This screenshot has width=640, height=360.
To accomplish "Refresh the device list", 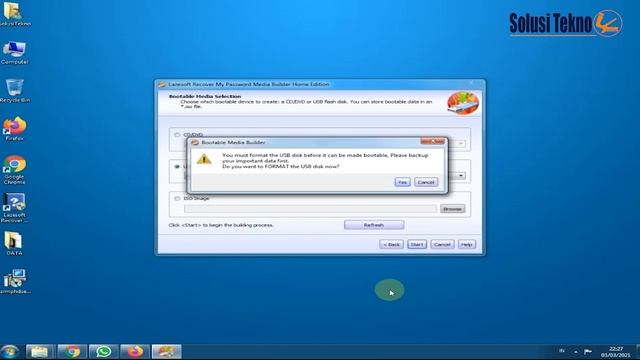I will click(x=374, y=225).
